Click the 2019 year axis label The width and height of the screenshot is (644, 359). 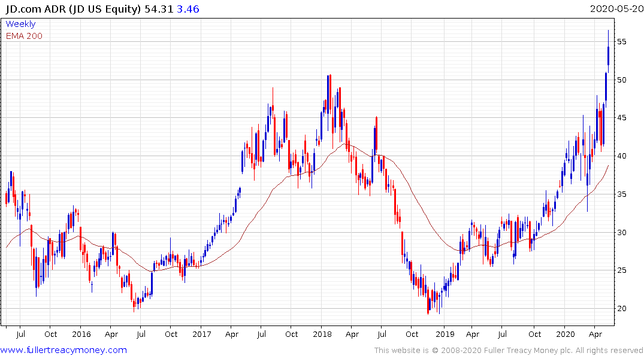click(445, 334)
